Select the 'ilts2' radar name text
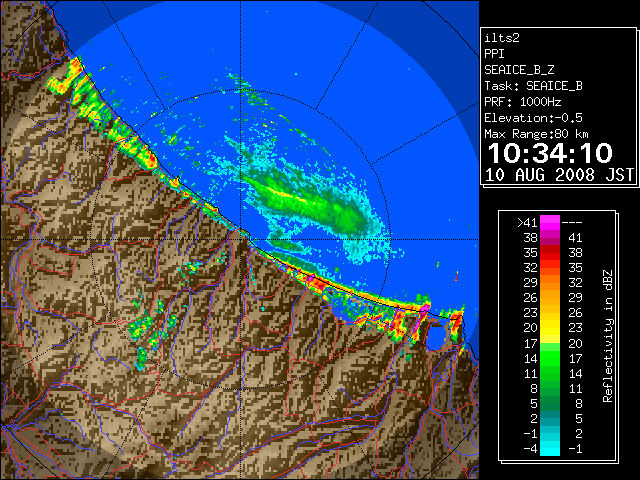This screenshot has height=480, width=640. (x=502, y=38)
